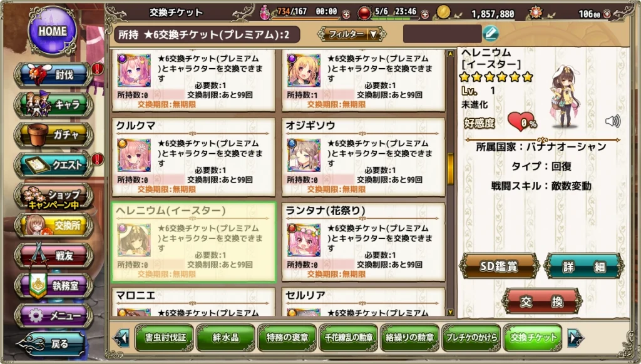Viewport: 641px width, 364px height.
Task: Click the pencil edit icon beside the search box
Action: 491,33
